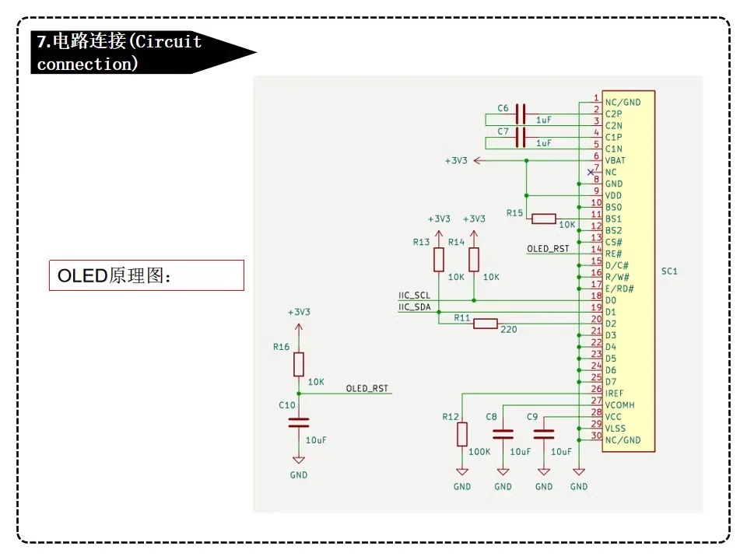Click the C9 capacitor symbol
The height and width of the screenshot is (560, 747).
pyautogui.click(x=544, y=434)
